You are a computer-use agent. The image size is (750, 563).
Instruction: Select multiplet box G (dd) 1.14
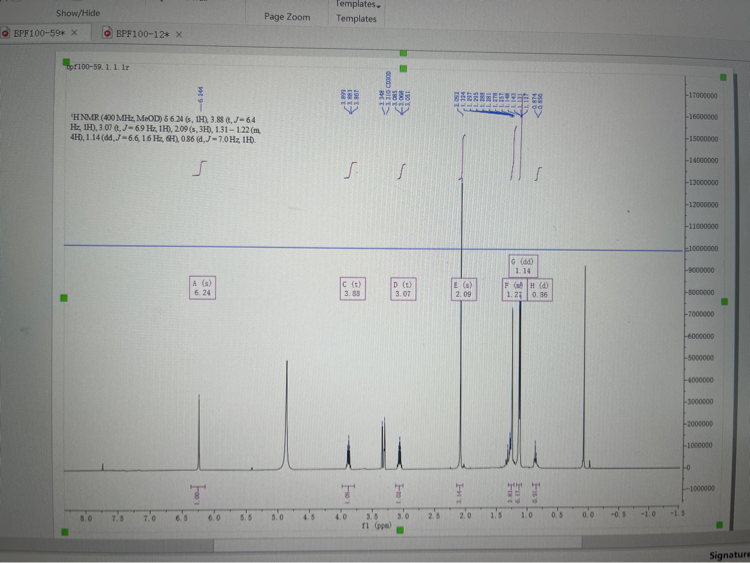point(523,265)
